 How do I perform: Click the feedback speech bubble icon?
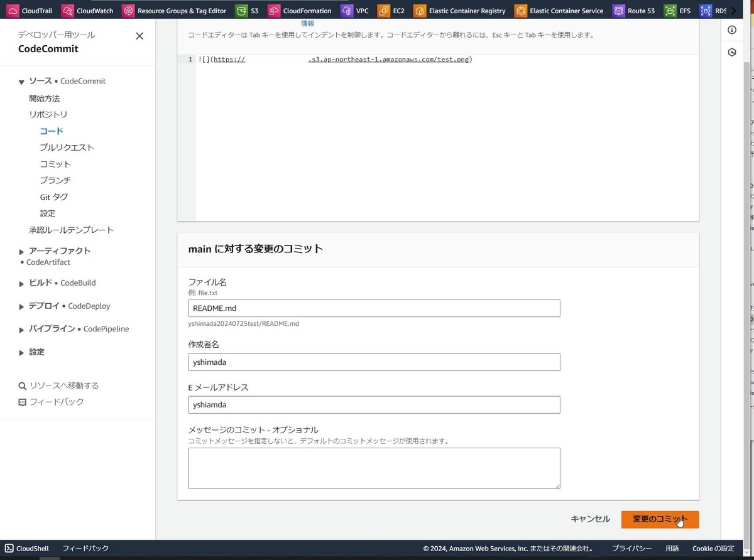(x=23, y=402)
